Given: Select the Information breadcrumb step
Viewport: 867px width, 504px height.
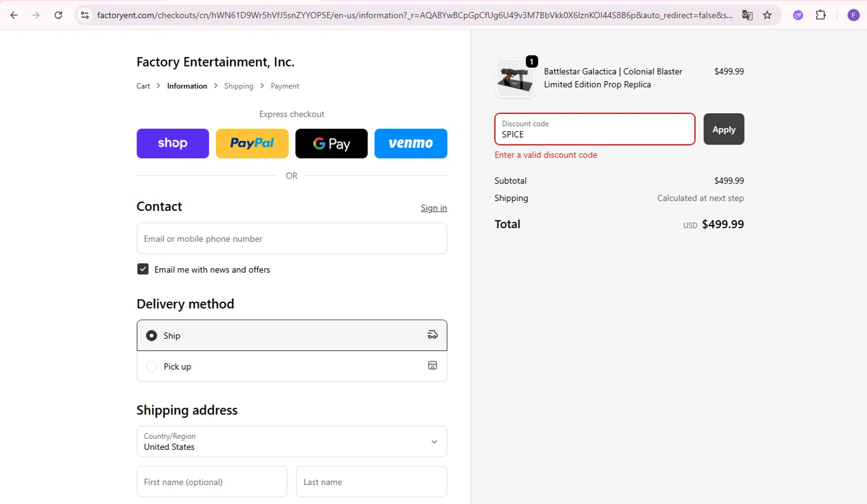Looking at the screenshot, I should (x=187, y=86).
